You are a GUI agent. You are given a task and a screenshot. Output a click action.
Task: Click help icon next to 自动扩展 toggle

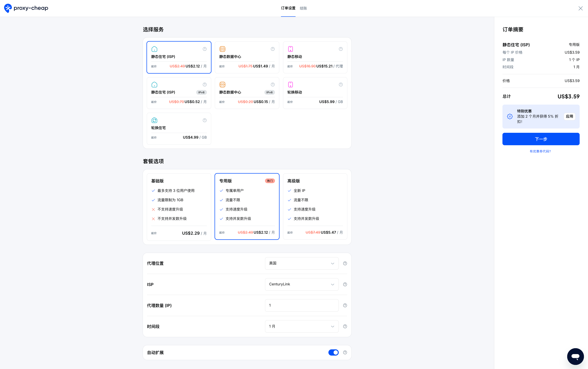(x=345, y=352)
